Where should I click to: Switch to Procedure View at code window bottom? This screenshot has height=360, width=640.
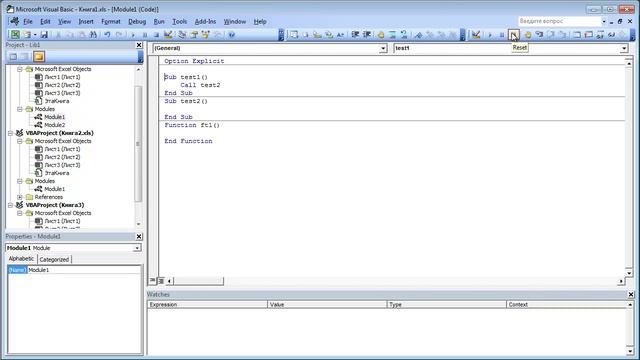pos(153,280)
